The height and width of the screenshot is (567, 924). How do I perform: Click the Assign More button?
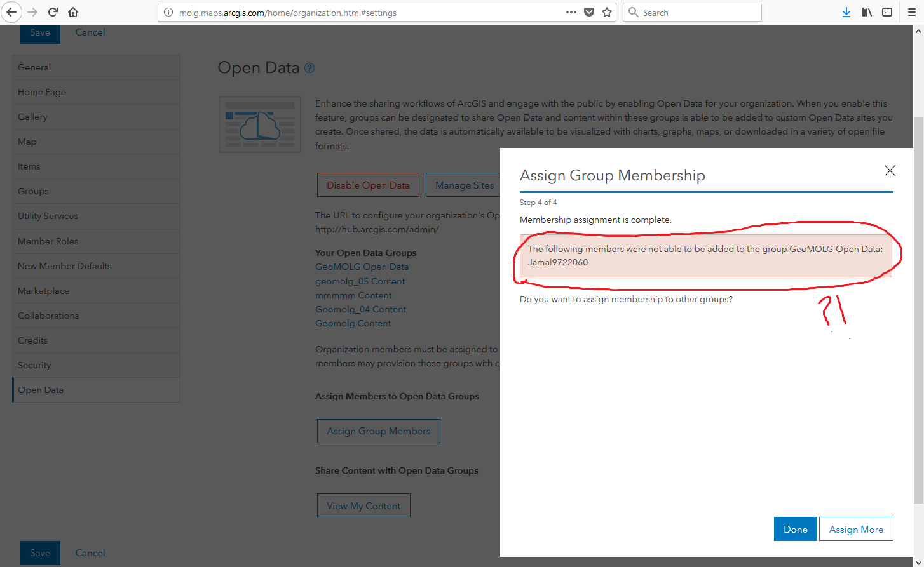(x=856, y=529)
